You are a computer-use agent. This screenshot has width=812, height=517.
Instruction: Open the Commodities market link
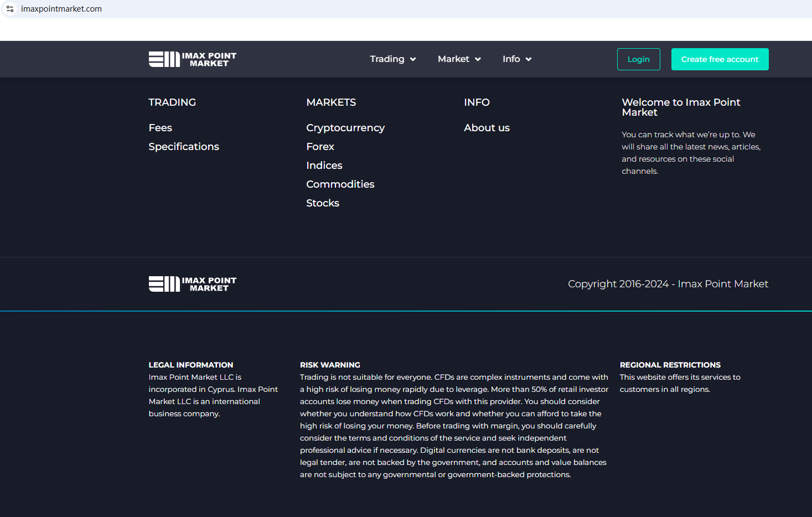pos(340,184)
